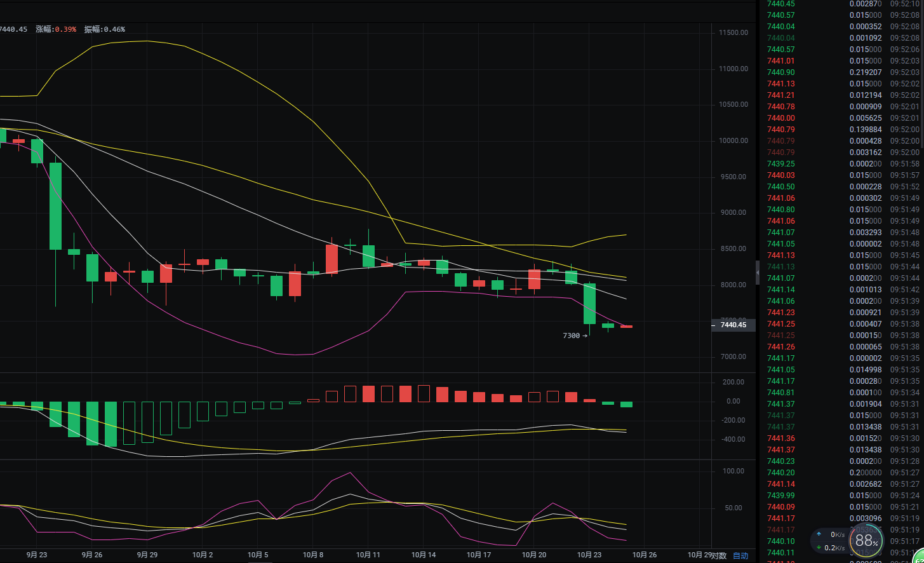Select the trade with amount 0.005625

[x=842, y=118]
